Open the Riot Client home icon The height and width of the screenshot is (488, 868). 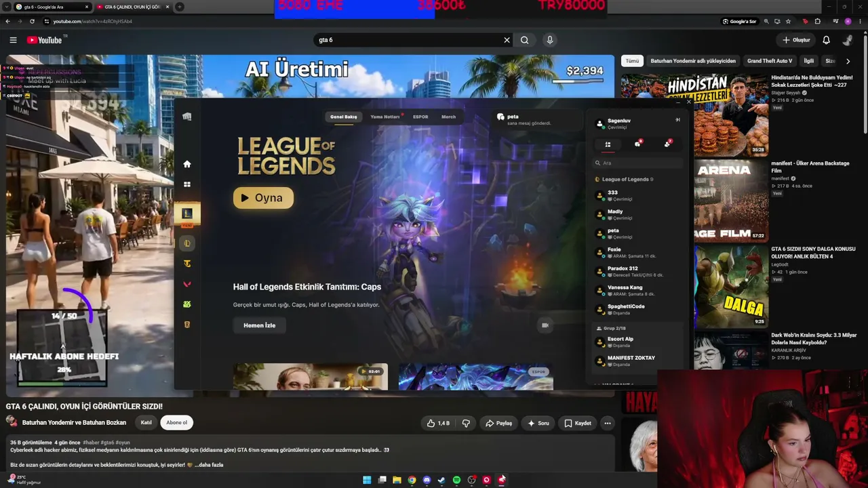[186, 164]
